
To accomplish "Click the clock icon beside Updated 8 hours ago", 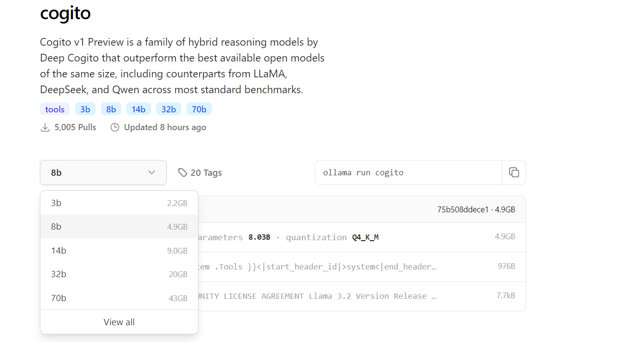I will point(115,127).
